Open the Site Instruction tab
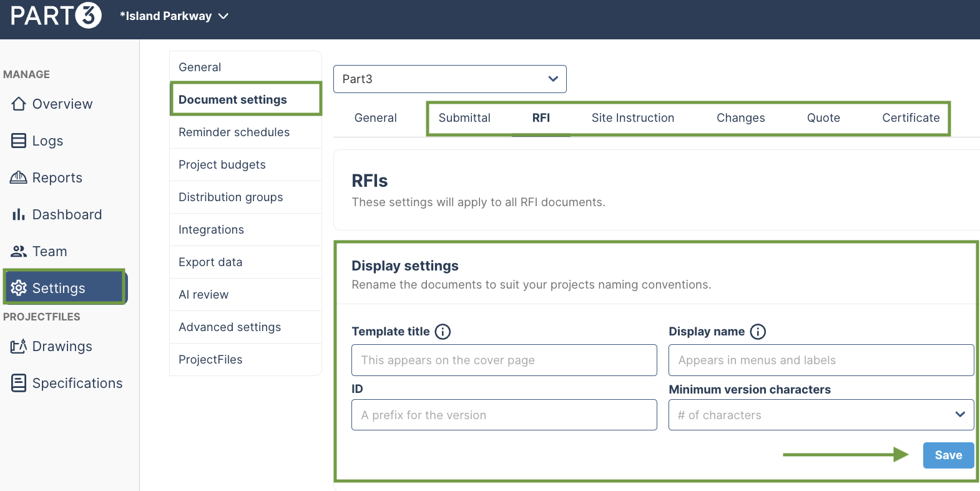Image resolution: width=980 pixels, height=491 pixels. coord(633,118)
